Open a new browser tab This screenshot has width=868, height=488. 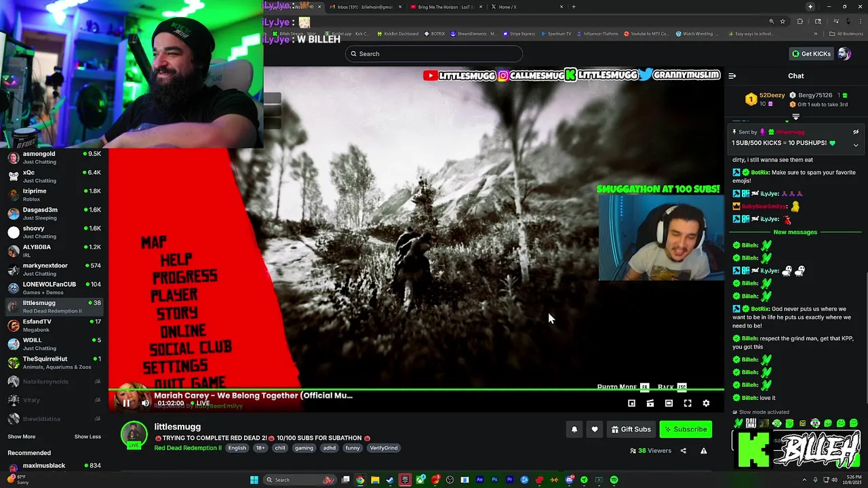tap(574, 7)
